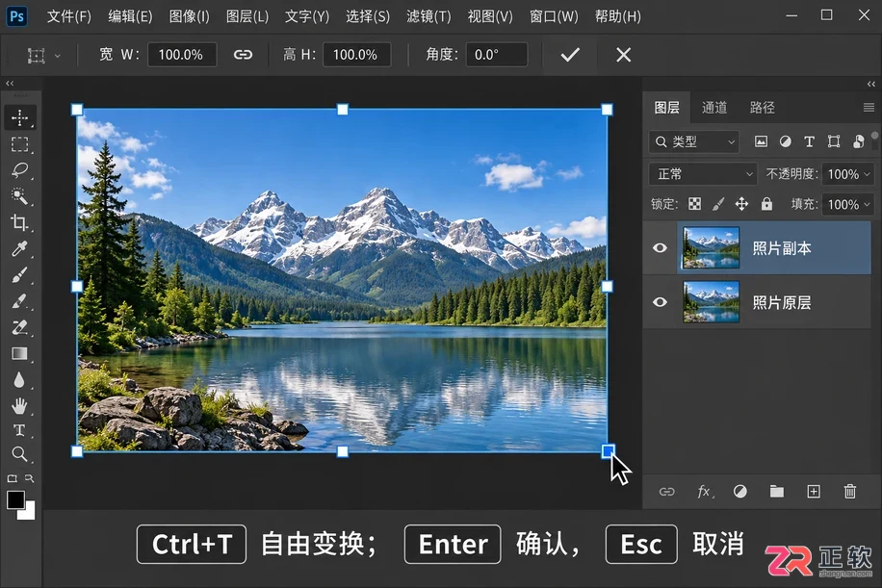Click the background white color swatch
This screenshot has width=882, height=588.
tap(29, 512)
